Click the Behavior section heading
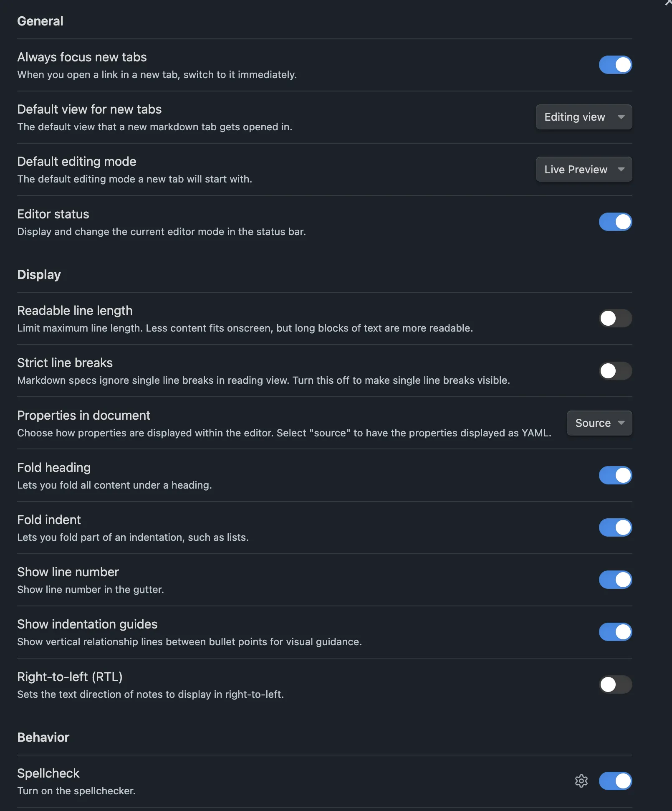 click(x=43, y=737)
